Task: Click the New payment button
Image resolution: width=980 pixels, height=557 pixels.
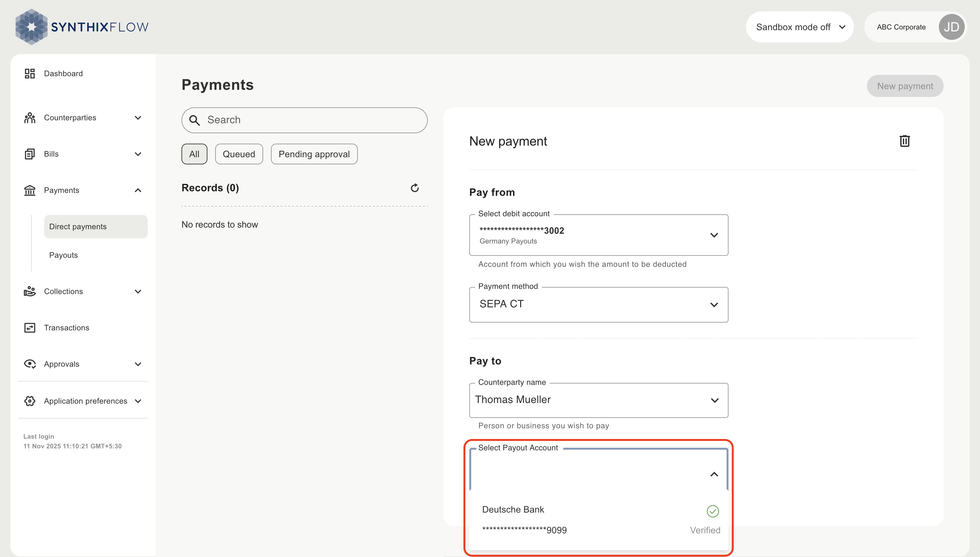Action: 905,86
